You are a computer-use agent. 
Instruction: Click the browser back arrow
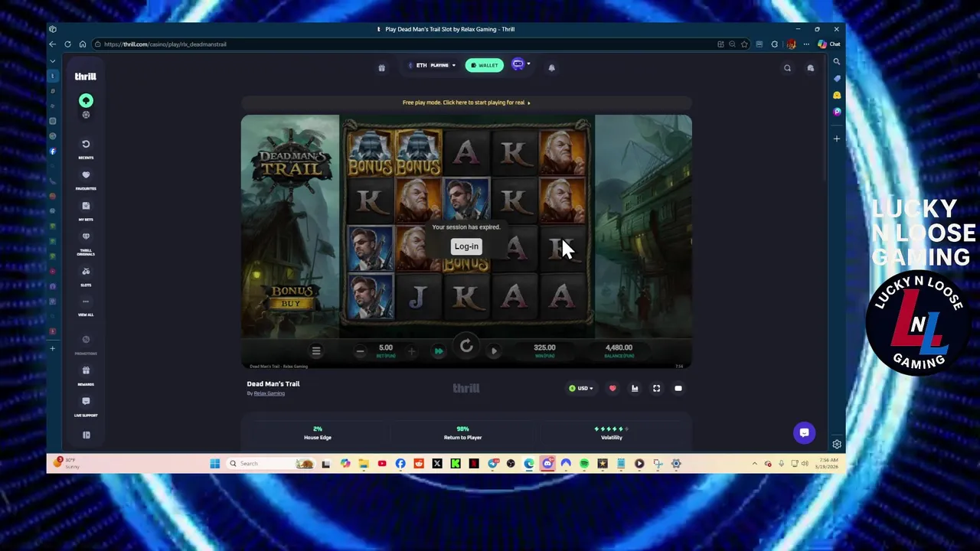coord(53,44)
